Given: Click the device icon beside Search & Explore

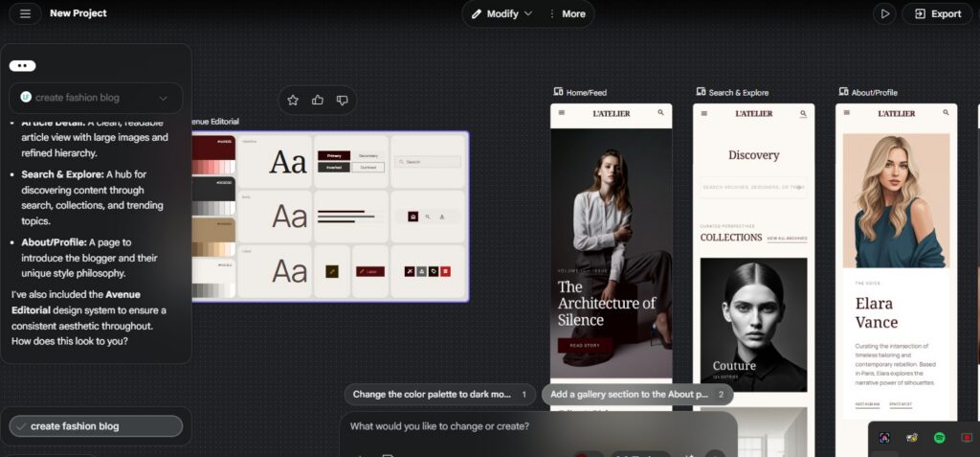Looking at the screenshot, I should tap(701, 92).
